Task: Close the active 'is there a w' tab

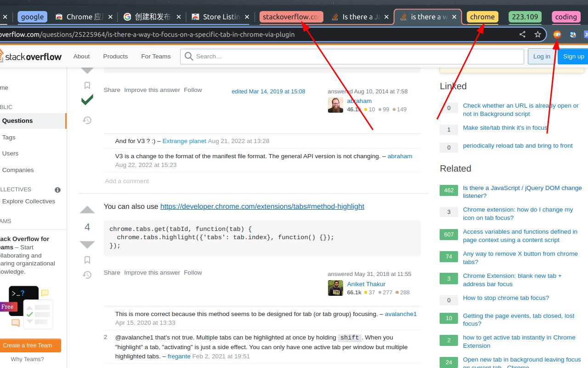Action: coord(455,17)
